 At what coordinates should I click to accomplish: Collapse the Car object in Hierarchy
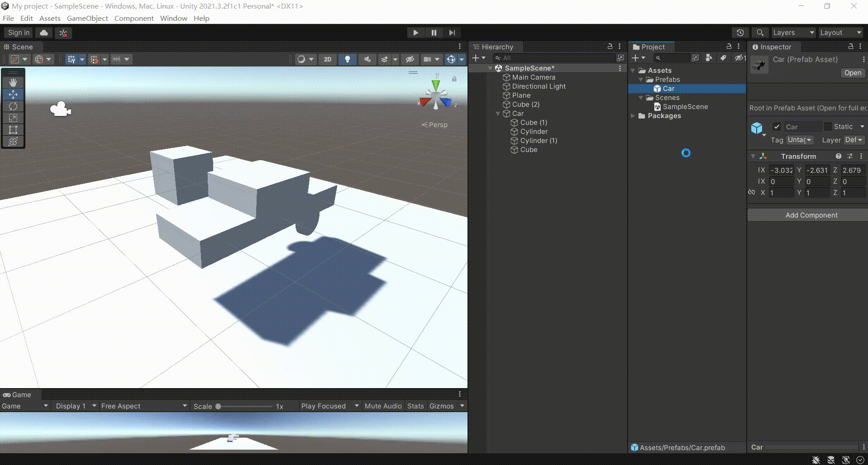tap(498, 114)
